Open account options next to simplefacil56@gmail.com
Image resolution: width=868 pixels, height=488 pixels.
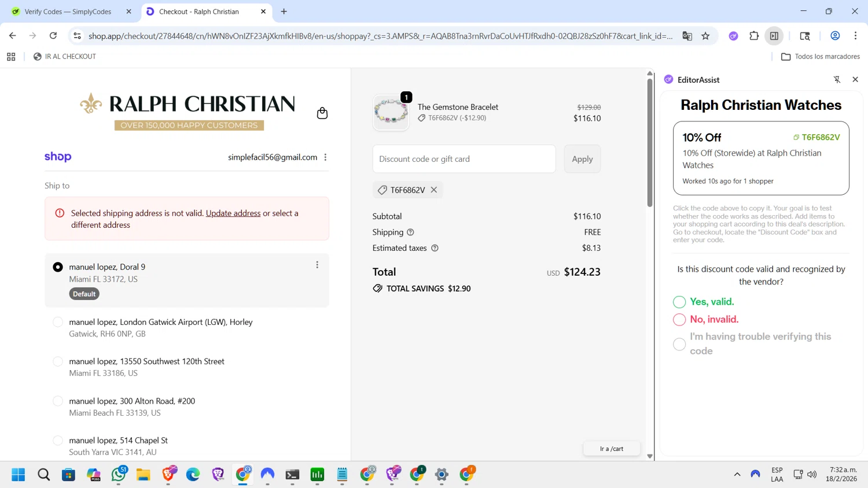click(x=326, y=157)
